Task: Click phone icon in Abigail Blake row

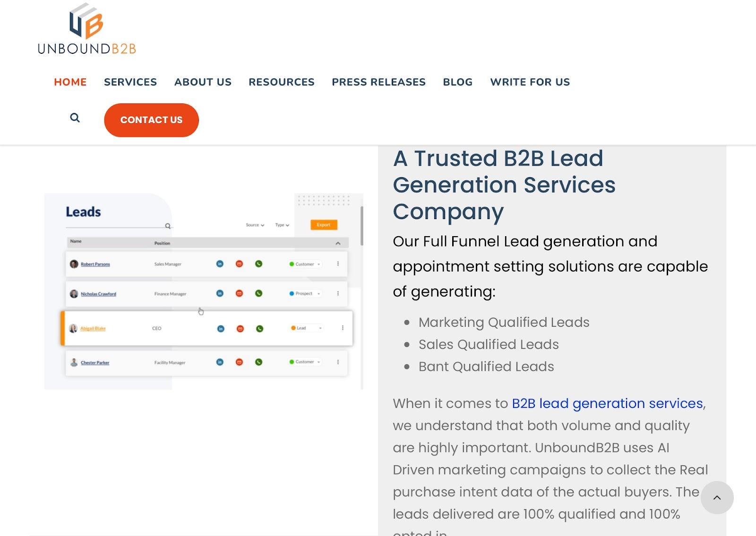Action: [x=259, y=328]
